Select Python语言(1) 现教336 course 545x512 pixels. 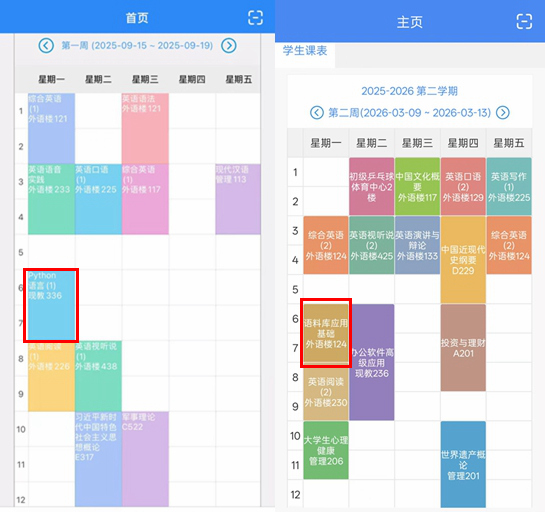tap(51, 305)
